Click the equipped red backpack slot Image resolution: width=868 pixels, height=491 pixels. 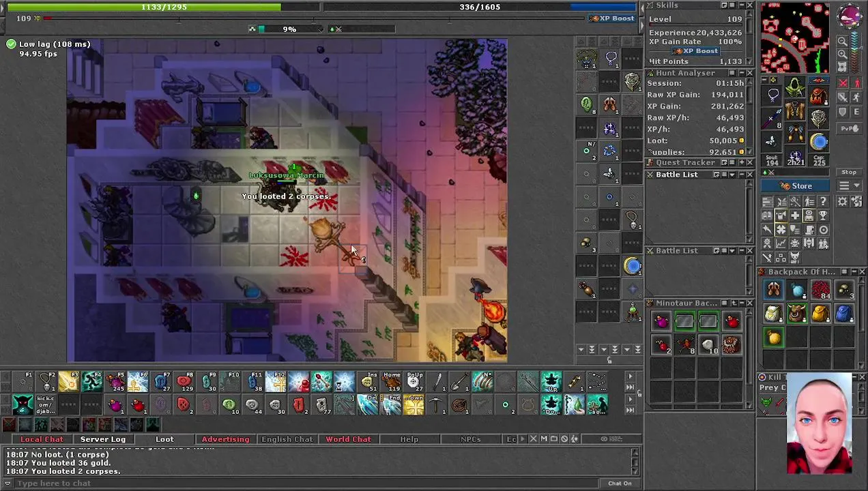click(818, 97)
